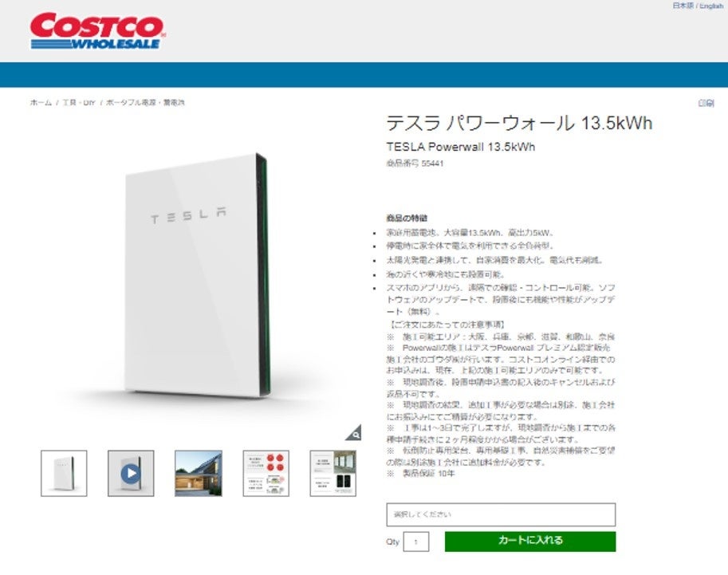Screen dimensions: 728x575
Task: Select the house exterior thumbnail
Action: pyautogui.click(x=199, y=473)
